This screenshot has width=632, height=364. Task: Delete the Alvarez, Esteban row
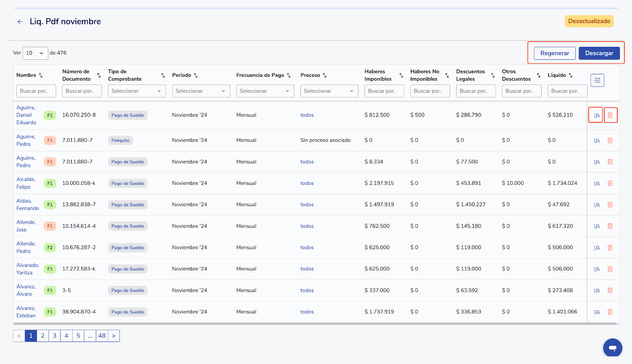610,312
